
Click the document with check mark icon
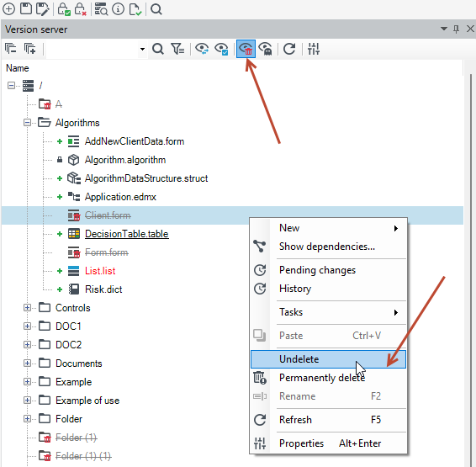[135, 9]
